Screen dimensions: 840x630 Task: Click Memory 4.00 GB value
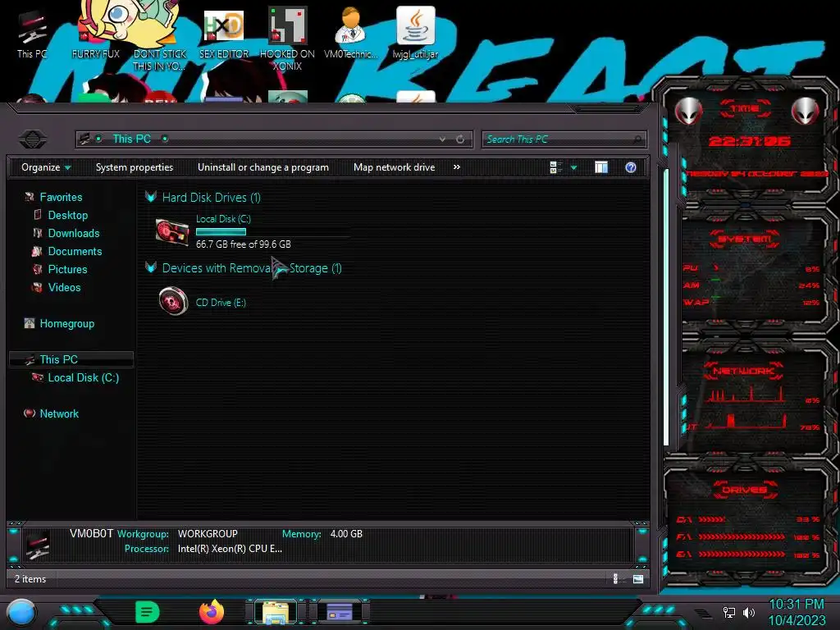(x=346, y=533)
